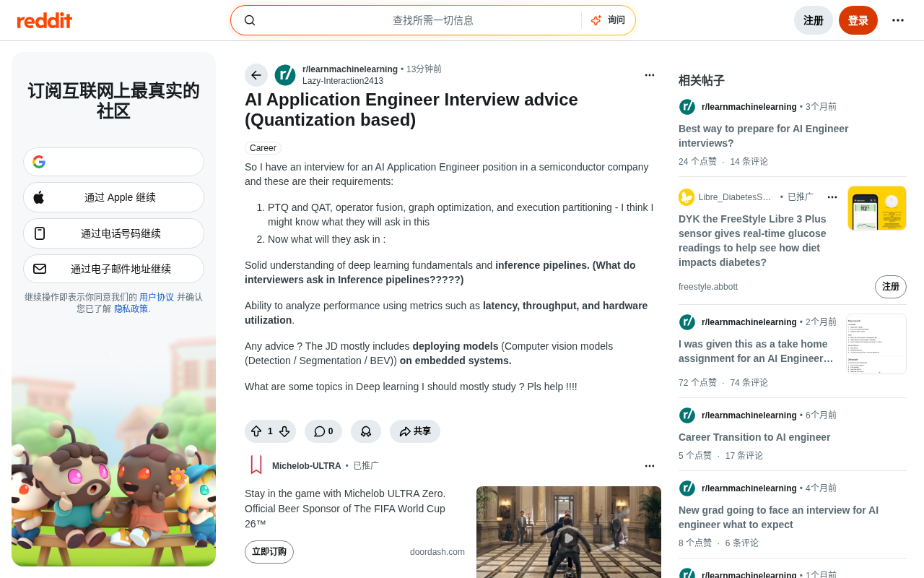Open the freestyle.abbott link

click(708, 287)
